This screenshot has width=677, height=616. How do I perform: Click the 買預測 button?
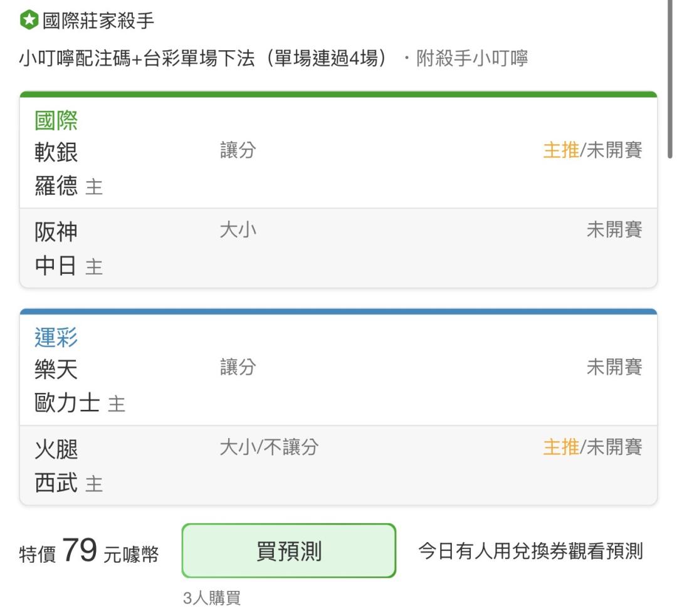289,550
